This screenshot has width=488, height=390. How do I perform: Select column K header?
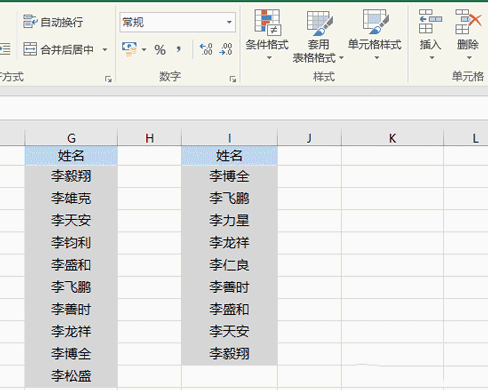(x=392, y=138)
